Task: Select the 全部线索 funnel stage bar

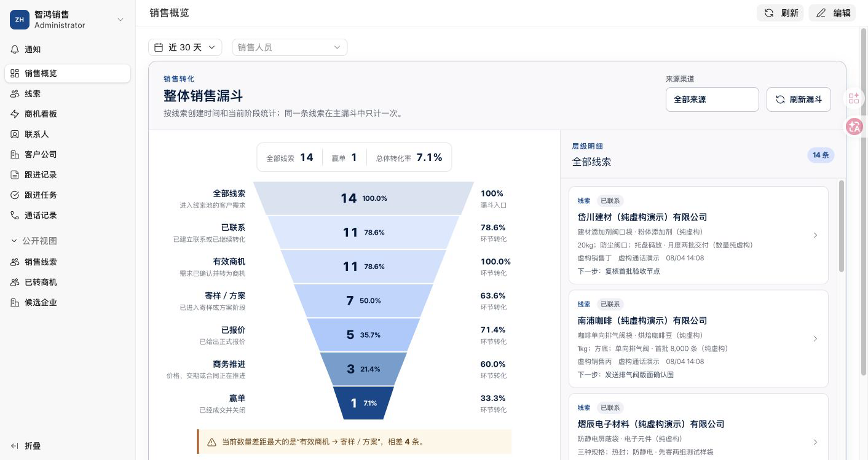Action: coord(363,198)
